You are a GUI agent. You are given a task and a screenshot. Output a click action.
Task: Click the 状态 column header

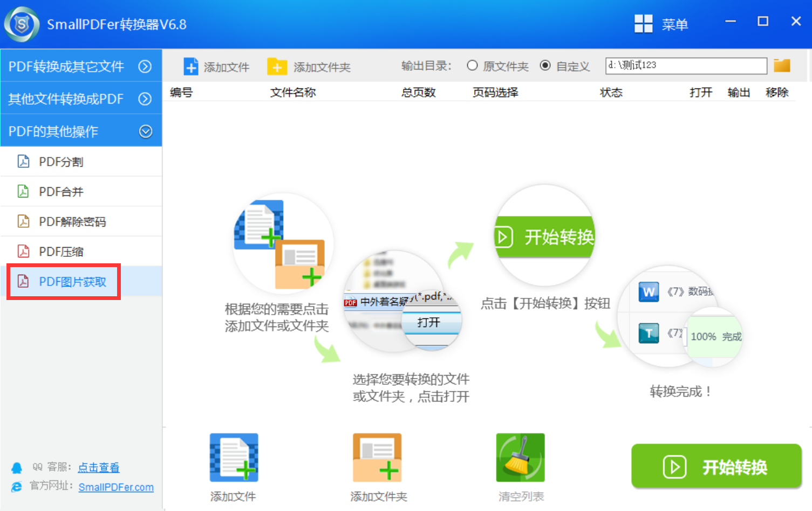click(x=611, y=92)
